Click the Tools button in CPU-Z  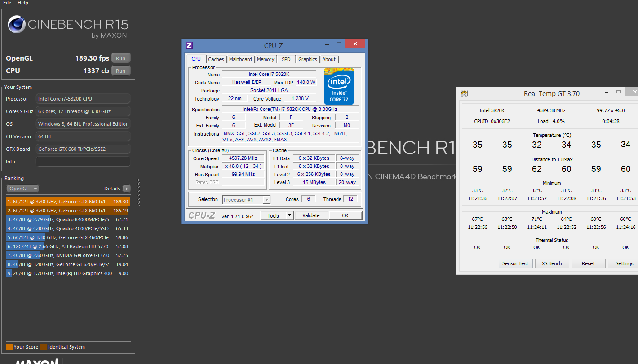273,215
